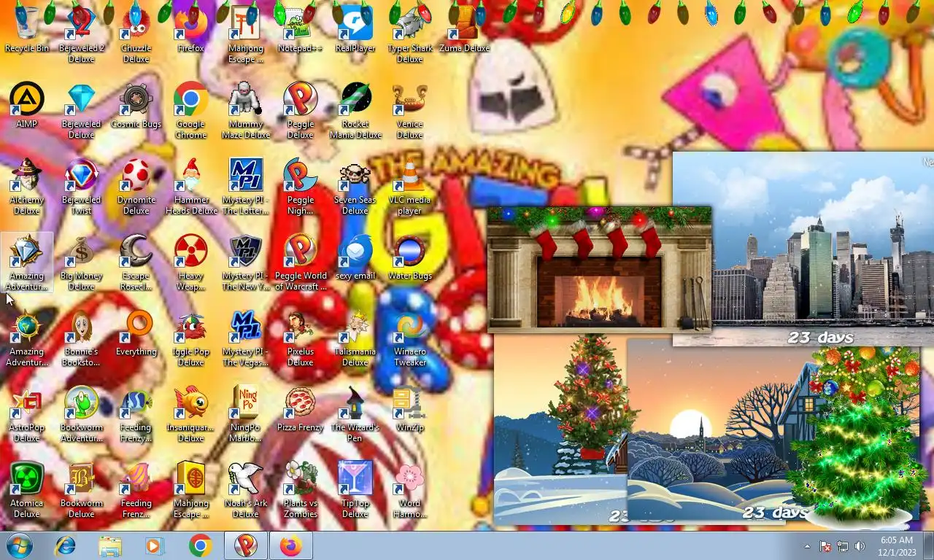Image resolution: width=934 pixels, height=560 pixels.
Task: Select the Pizza Frenzy desktop icon
Action: coord(300,409)
